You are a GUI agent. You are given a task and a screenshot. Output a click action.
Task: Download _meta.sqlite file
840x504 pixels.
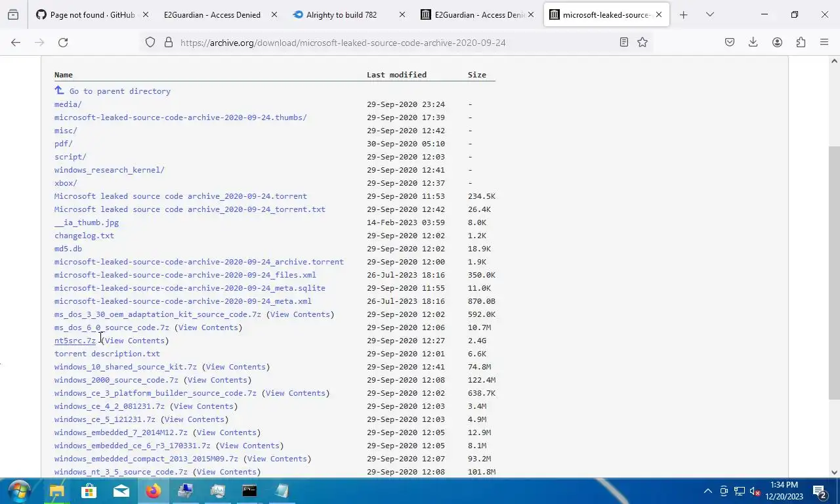pyautogui.click(x=190, y=288)
